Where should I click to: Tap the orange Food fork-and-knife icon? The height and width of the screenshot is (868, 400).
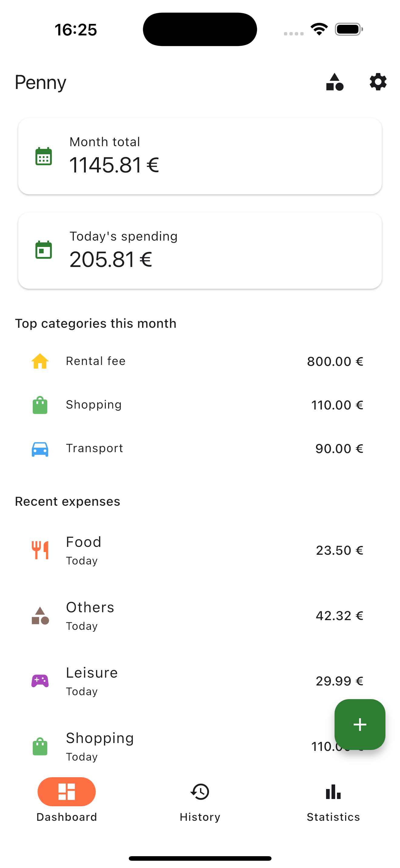pyautogui.click(x=40, y=550)
